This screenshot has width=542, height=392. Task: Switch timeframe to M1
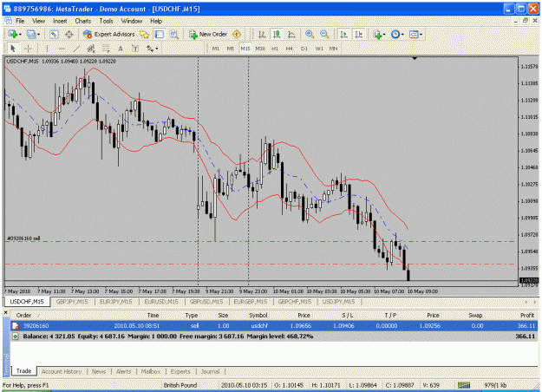(x=215, y=49)
